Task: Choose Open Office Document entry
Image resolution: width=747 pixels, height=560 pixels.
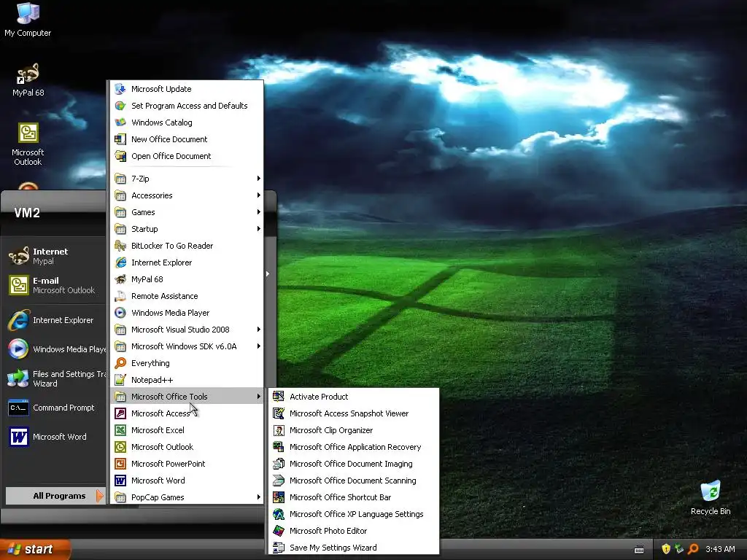Action: point(187,156)
